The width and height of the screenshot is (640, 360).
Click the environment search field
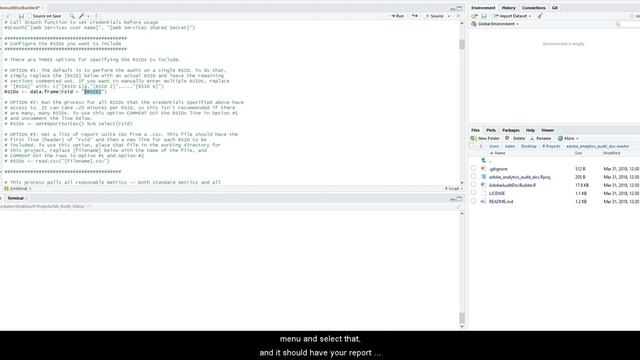click(x=627, y=24)
